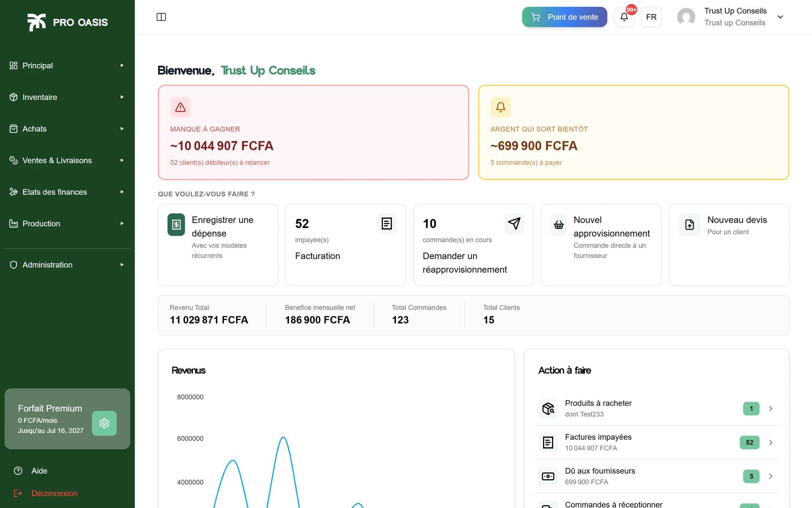This screenshot has height=508, width=812.
Task: Click the Demander un réapprovisionnement label
Action: click(465, 262)
